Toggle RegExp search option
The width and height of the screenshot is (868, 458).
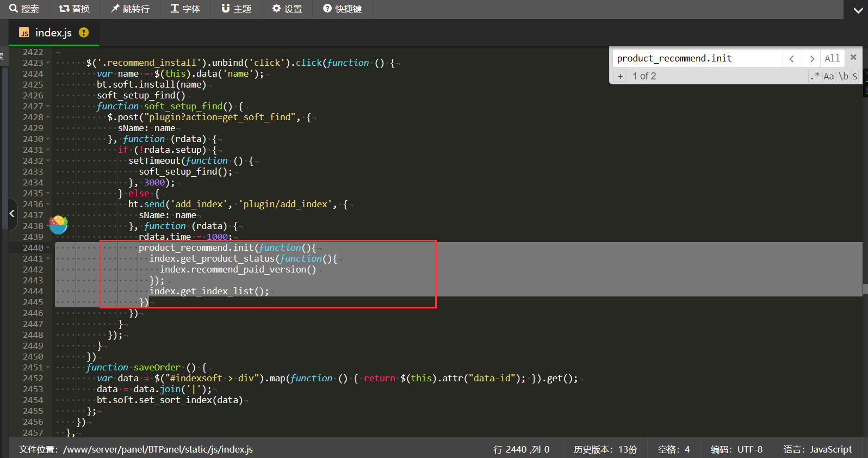pyautogui.click(x=814, y=76)
